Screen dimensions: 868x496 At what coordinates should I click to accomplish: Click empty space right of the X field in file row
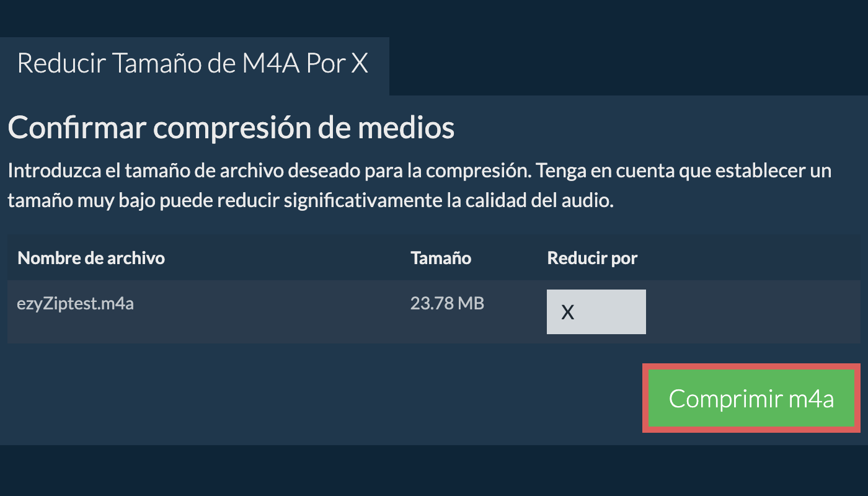(753, 312)
